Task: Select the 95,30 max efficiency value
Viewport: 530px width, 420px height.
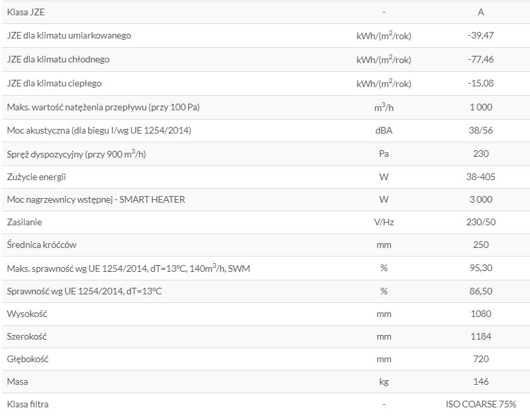Action: coord(481,268)
